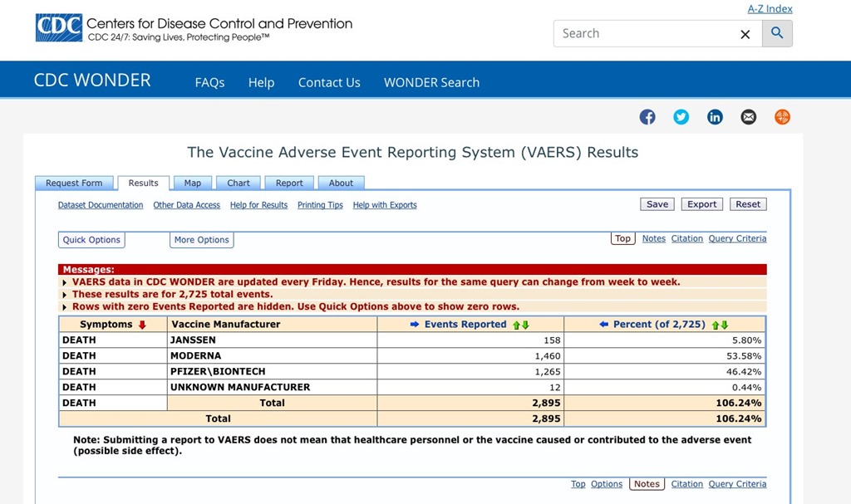The width and height of the screenshot is (851, 504).
Task: Click blue left arrow before Percent
Action: point(603,325)
